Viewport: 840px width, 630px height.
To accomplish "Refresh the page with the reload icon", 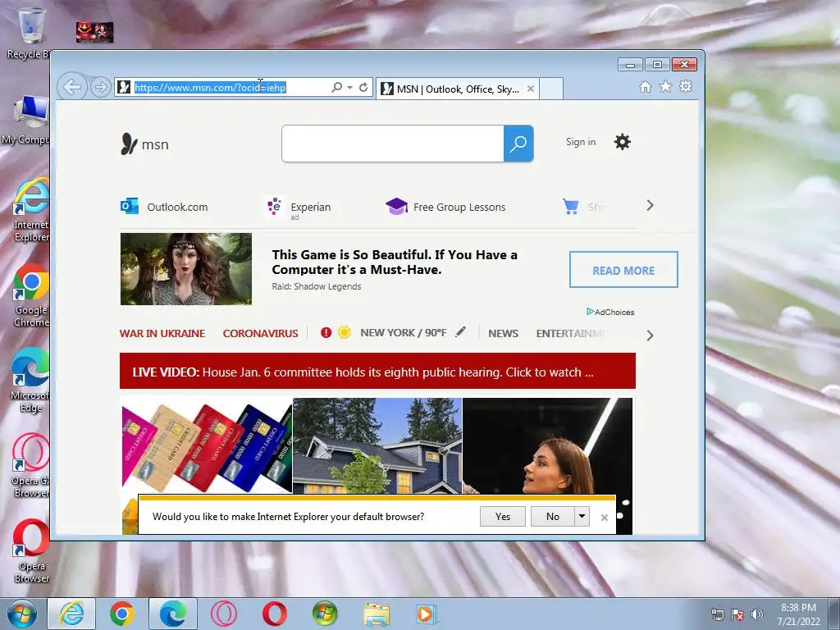I will 363,87.
